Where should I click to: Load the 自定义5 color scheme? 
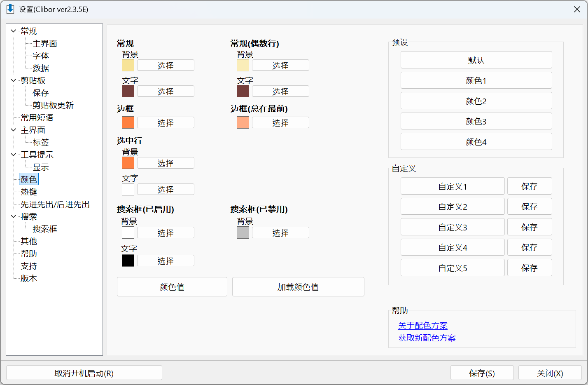pyautogui.click(x=453, y=268)
